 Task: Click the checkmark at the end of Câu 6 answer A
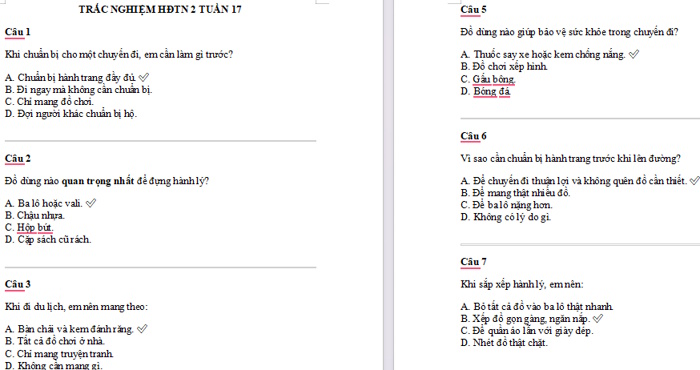point(695,181)
